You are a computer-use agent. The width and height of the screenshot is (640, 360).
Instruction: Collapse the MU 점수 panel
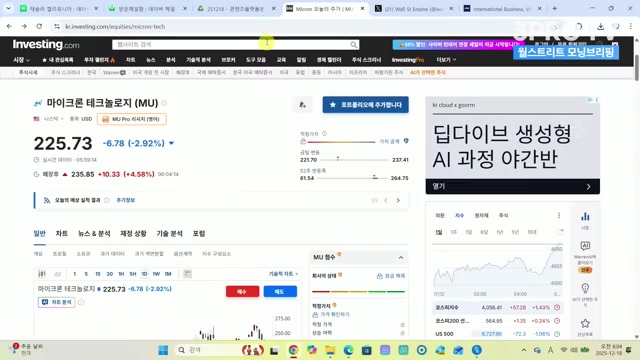pyautogui.click(x=401, y=258)
